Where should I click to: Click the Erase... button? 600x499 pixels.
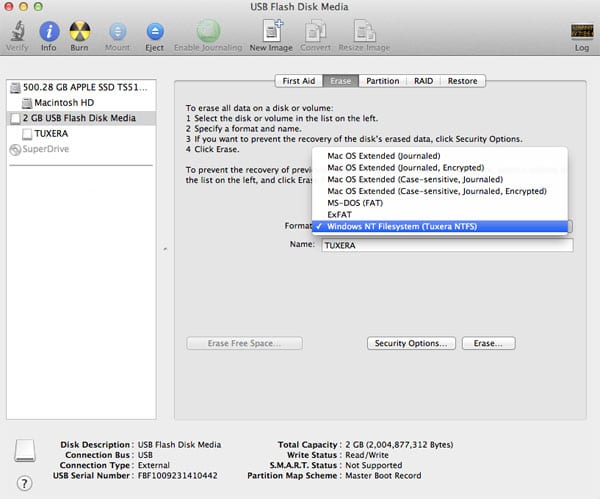coord(489,343)
